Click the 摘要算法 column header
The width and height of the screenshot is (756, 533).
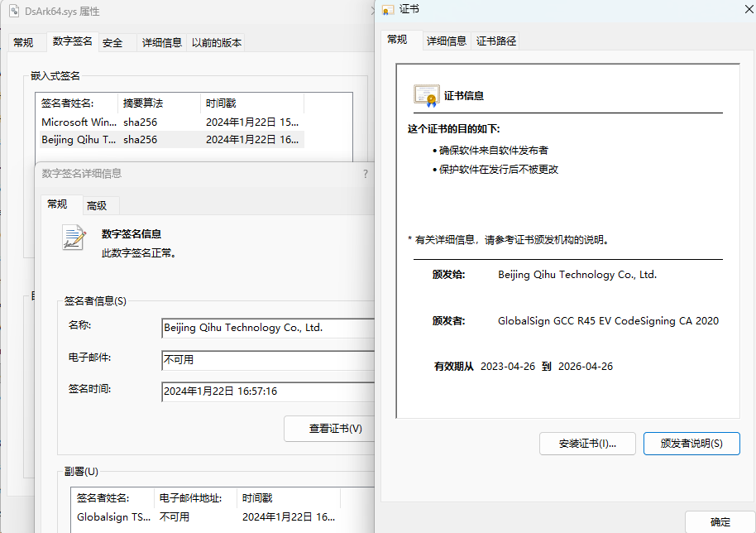(x=159, y=103)
